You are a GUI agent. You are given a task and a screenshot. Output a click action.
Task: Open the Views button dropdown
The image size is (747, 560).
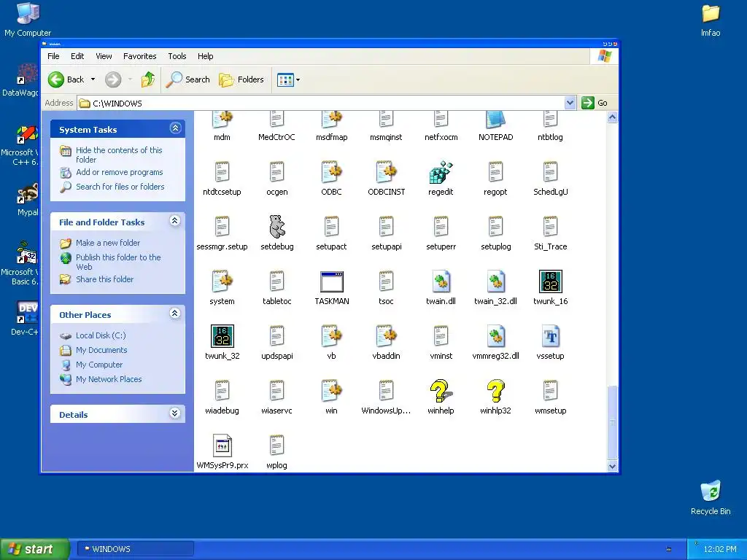click(298, 79)
